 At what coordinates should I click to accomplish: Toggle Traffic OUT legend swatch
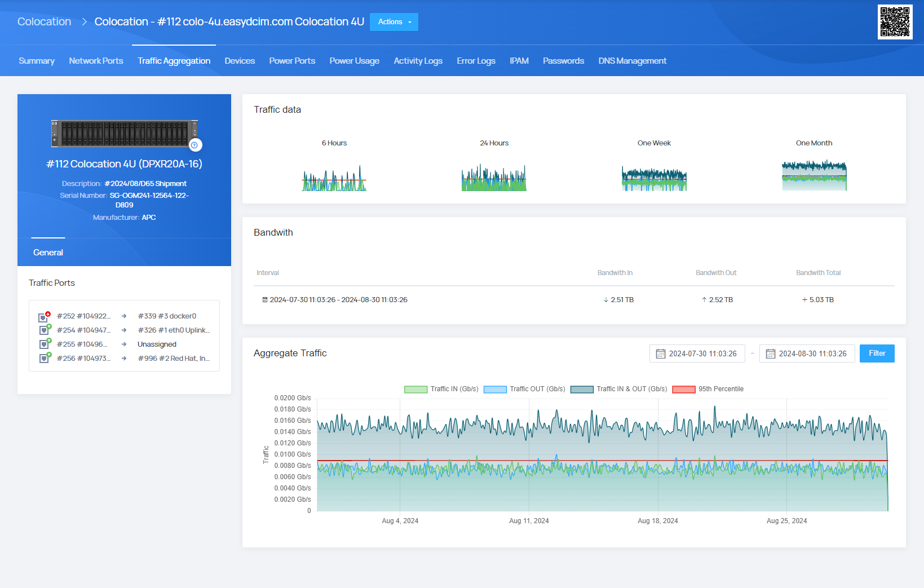pyautogui.click(x=495, y=389)
